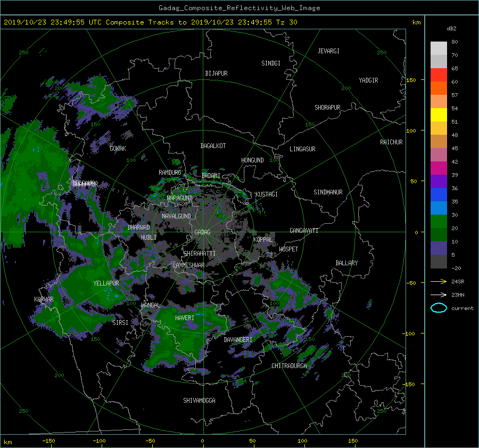Click the CHITRADURGA city label
This screenshot has height=448, width=479.
[x=290, y=366]
